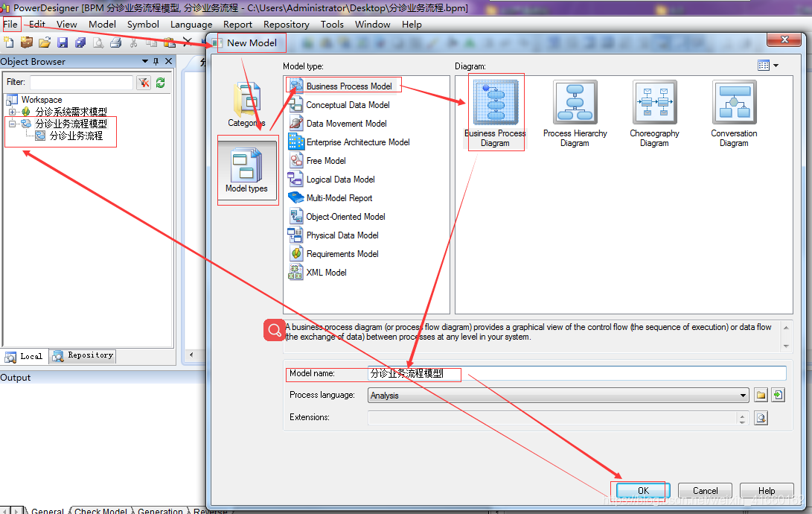Image resolution: width=812 pixels, height=514 pixels.
Task: Click the select extensions icon
Action: 761,418
